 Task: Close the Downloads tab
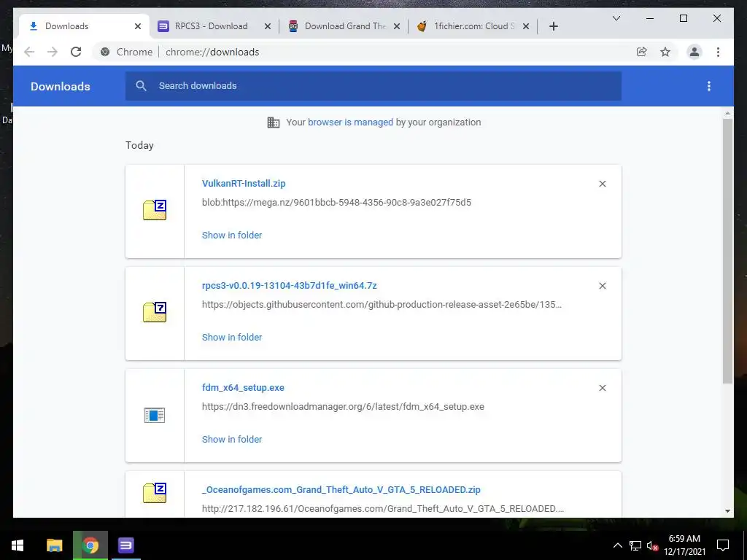coord(138,26)
